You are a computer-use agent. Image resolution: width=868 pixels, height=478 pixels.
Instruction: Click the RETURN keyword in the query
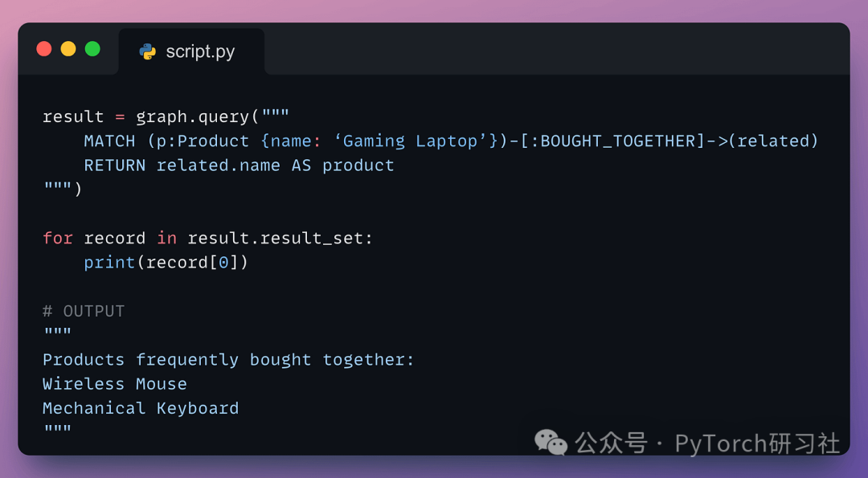[114, 165]
